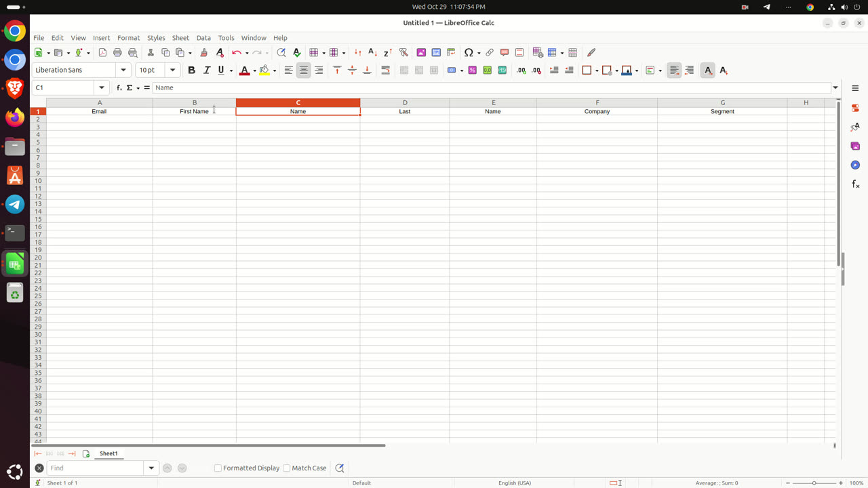The height and width of the screenshot is (488, 868).
Task: Open Font Color dropdown arrow
Action: (254, 70)
